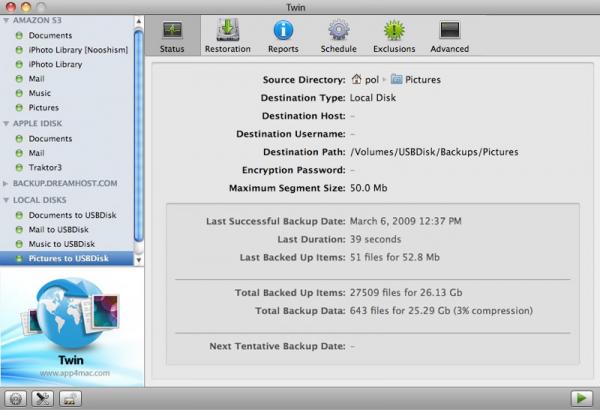Click the screwdriver and wrench tools button
Screen dimensions: 600x410
42,399
